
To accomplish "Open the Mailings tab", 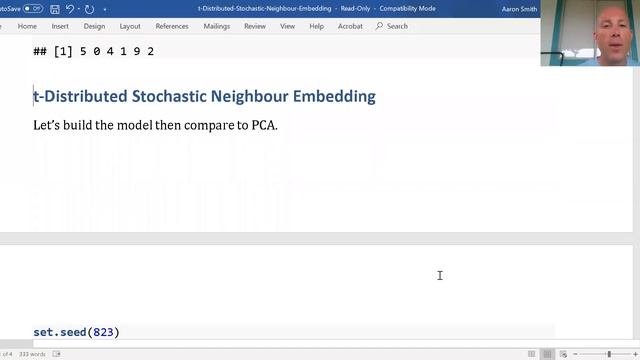I will [x=217, y=26].
